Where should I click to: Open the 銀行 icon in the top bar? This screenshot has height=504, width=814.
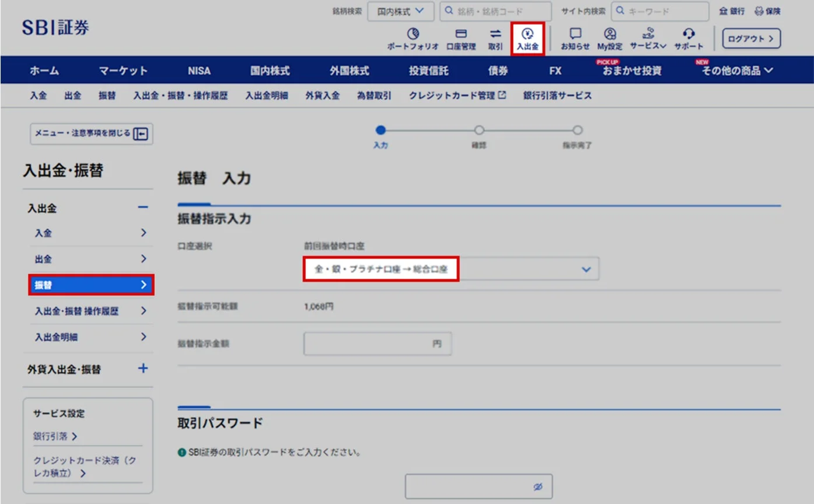[731, 10]
